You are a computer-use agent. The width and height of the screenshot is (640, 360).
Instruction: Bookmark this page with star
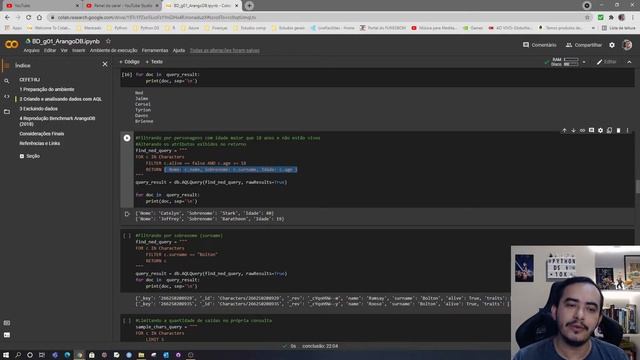587,17
